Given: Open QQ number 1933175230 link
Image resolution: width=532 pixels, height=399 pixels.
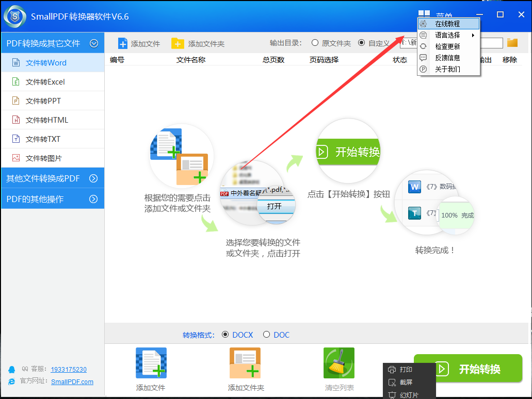Looking at the screenshot, I should 69,369.
